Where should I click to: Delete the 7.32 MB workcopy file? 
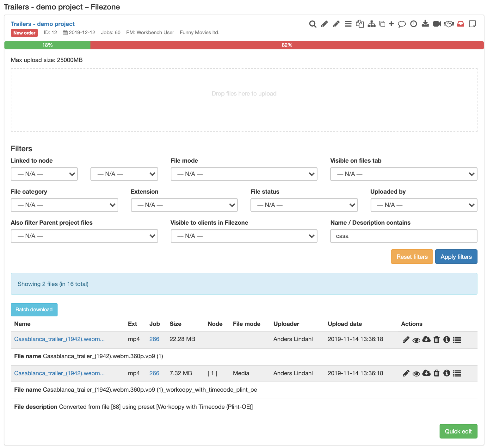[x=437, y=373]
